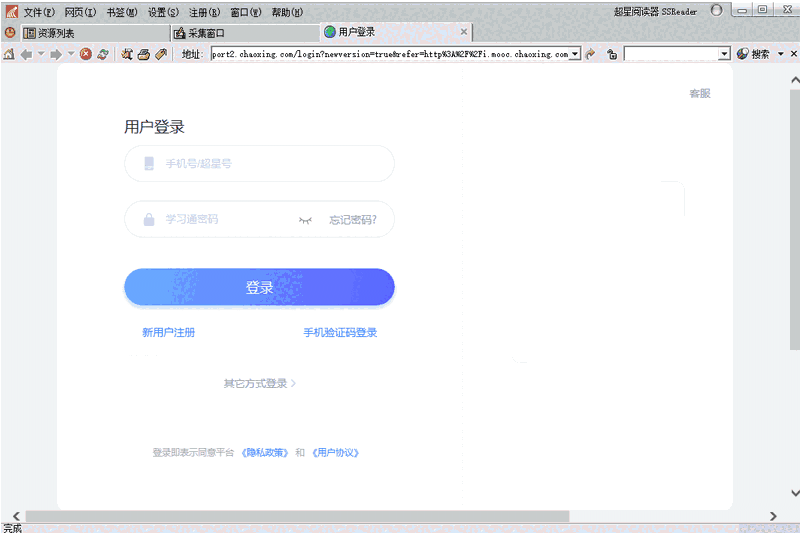This screenshot has height=533, width=800.
Task: Expand 其它方式登录 other login methods
Action: click(260, 383)
